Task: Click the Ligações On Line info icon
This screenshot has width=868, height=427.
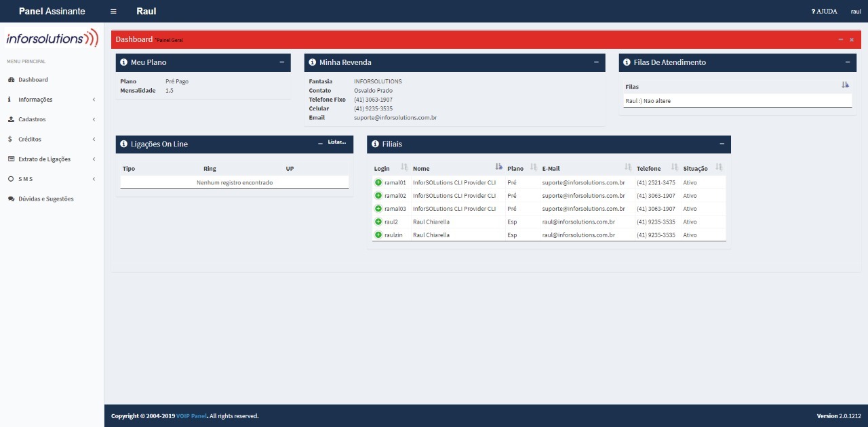Action: tap(124, 144)
